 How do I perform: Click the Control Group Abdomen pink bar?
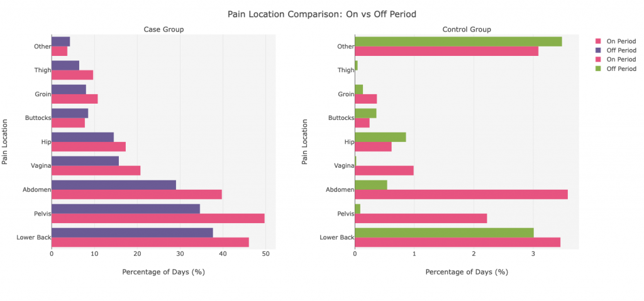tap(461, 194)
